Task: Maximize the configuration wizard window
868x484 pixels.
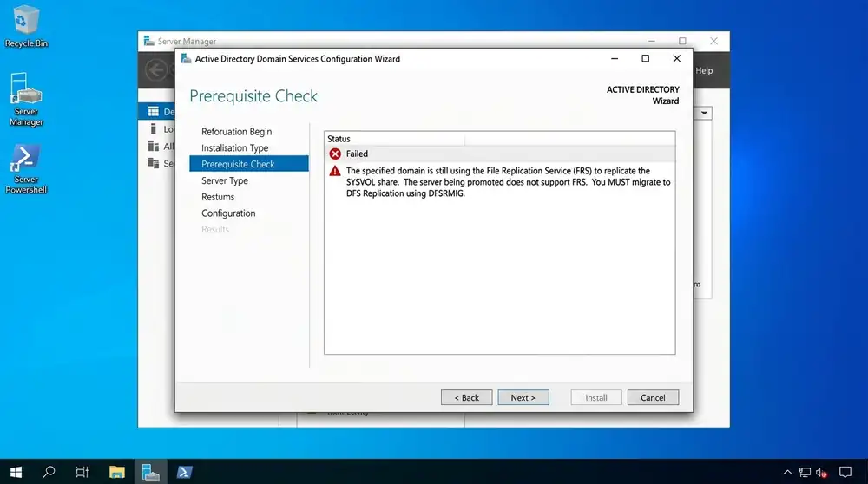Action: (x=646, y=59)
